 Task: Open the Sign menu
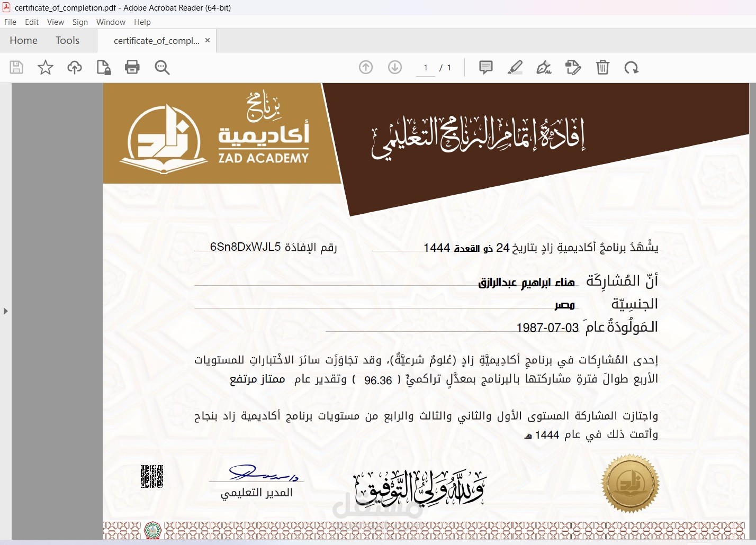[x=80, y=22]
